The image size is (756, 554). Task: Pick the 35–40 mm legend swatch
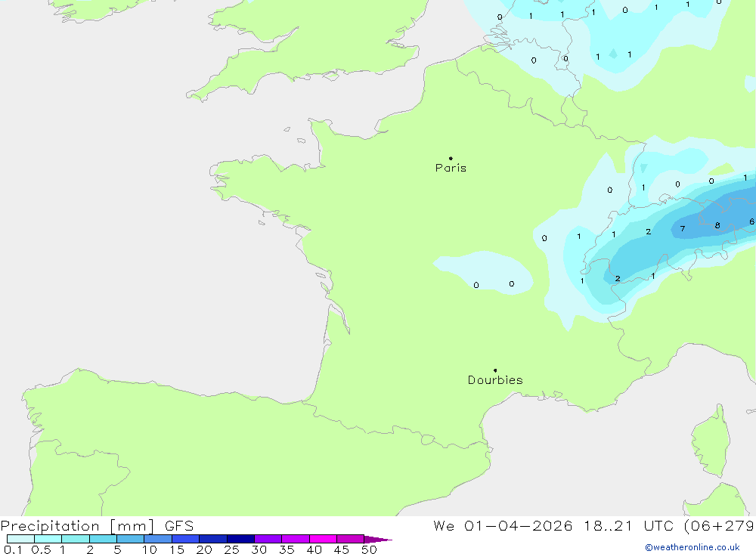coord(296,539)
